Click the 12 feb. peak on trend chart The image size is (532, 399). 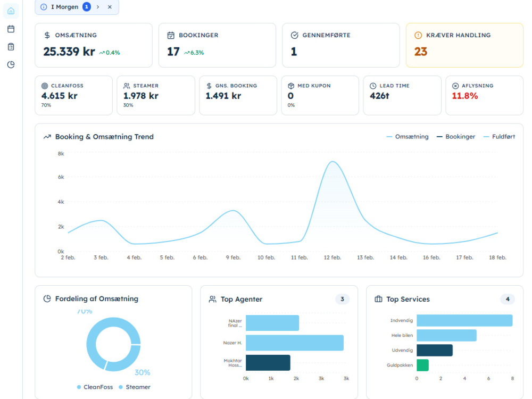coord(332,162)
